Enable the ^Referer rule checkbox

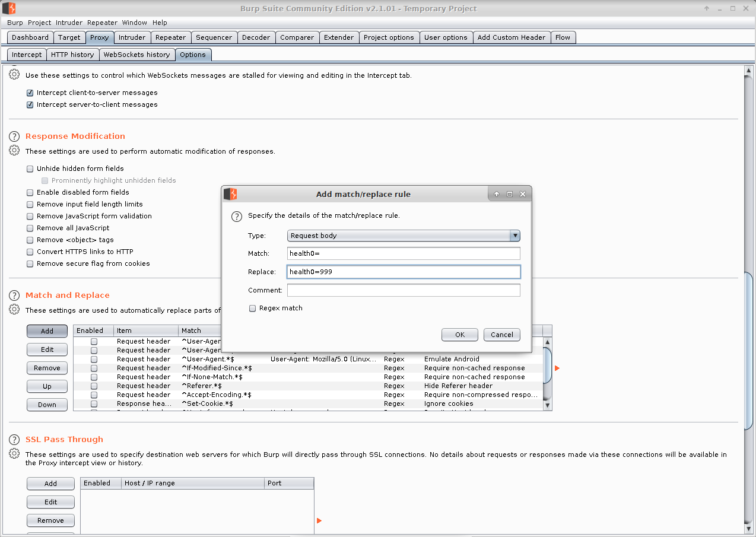click(94, 386)
